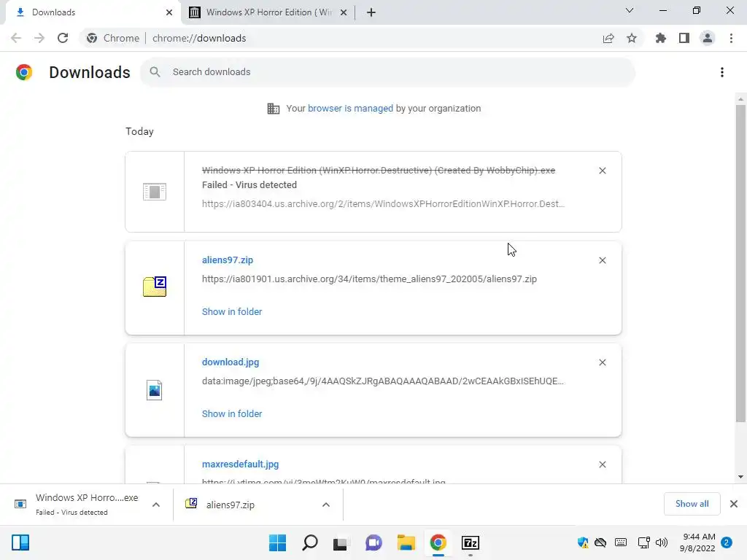Image resolution: width=747 pixels, height=560 pixels.
Task: Close the Downloads tab
Action: [169, 12]
